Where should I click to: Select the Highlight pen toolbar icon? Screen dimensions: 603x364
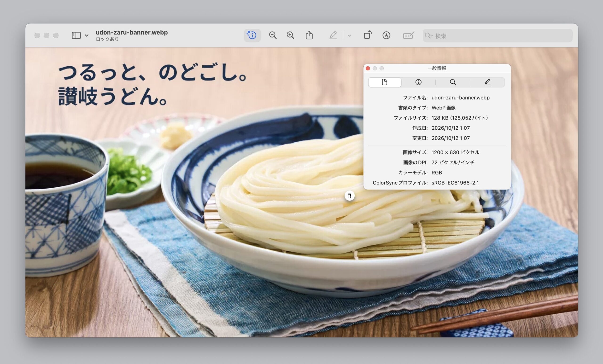[x=333, y=36]
